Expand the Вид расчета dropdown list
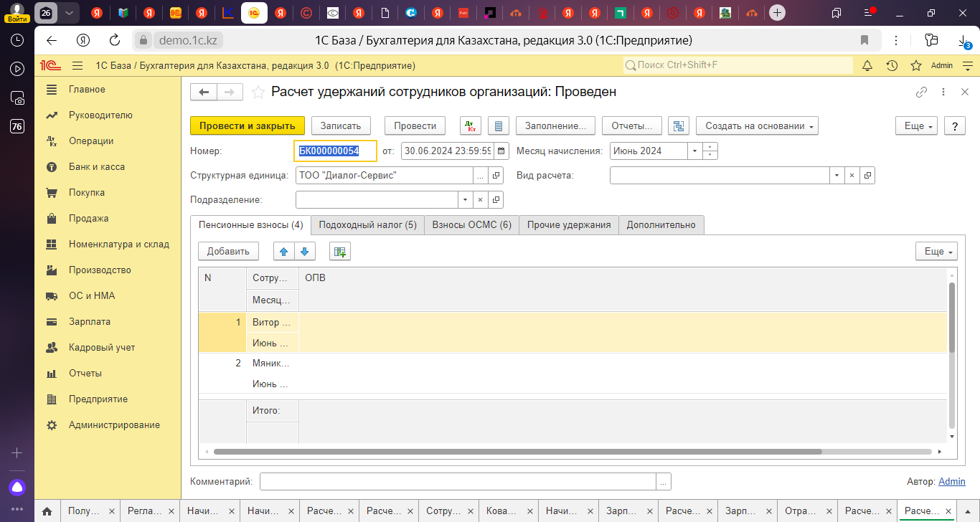Viewport: 980px width, 522px height. click(837, 176)
